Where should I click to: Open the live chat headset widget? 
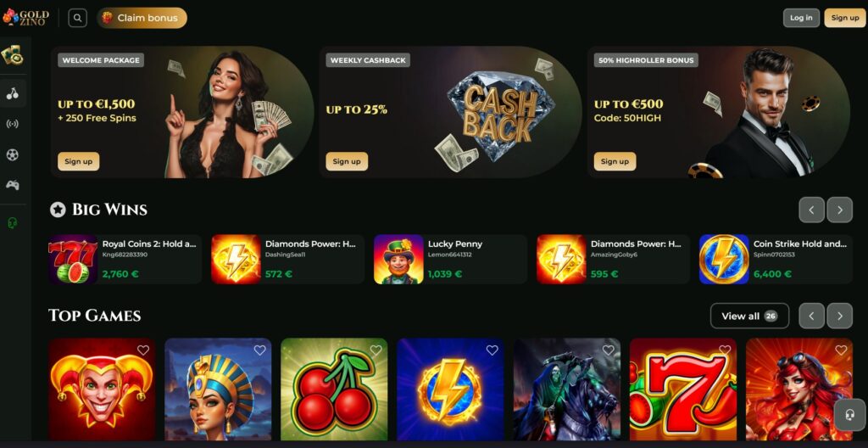click(849, 415)
